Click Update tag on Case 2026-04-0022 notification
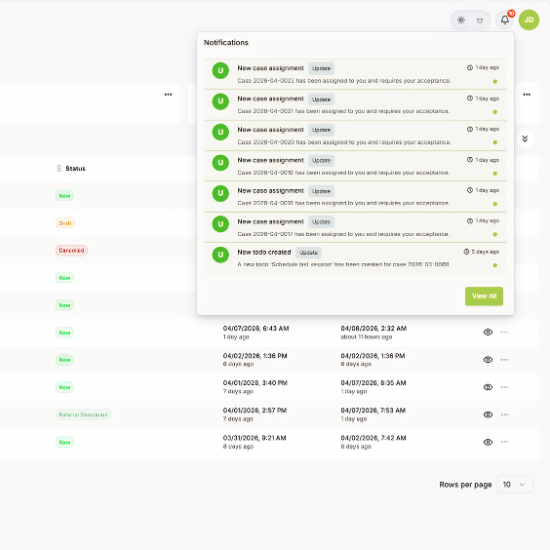 [x=321, y=68]
